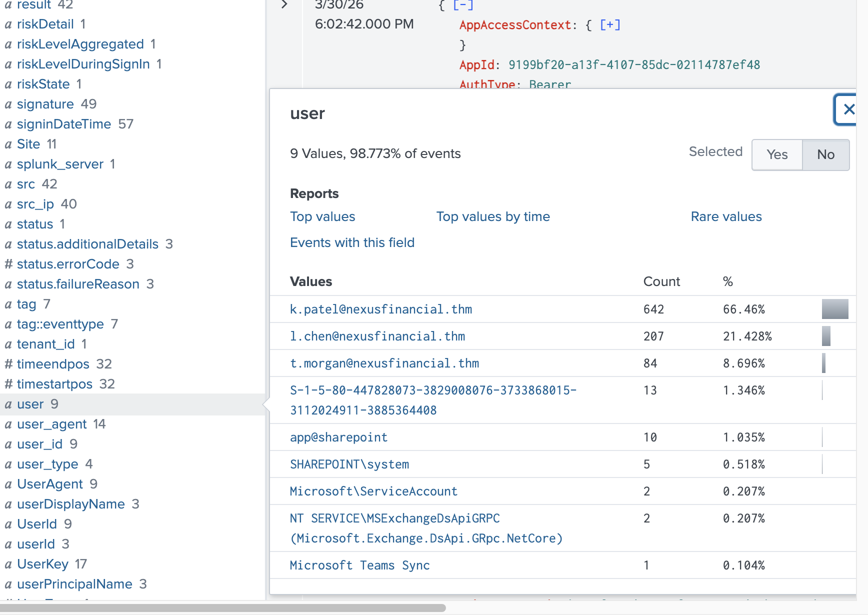Filter by l.chen@nexusfinancial.thm value
868x615 pixels.
click(377, 336)
